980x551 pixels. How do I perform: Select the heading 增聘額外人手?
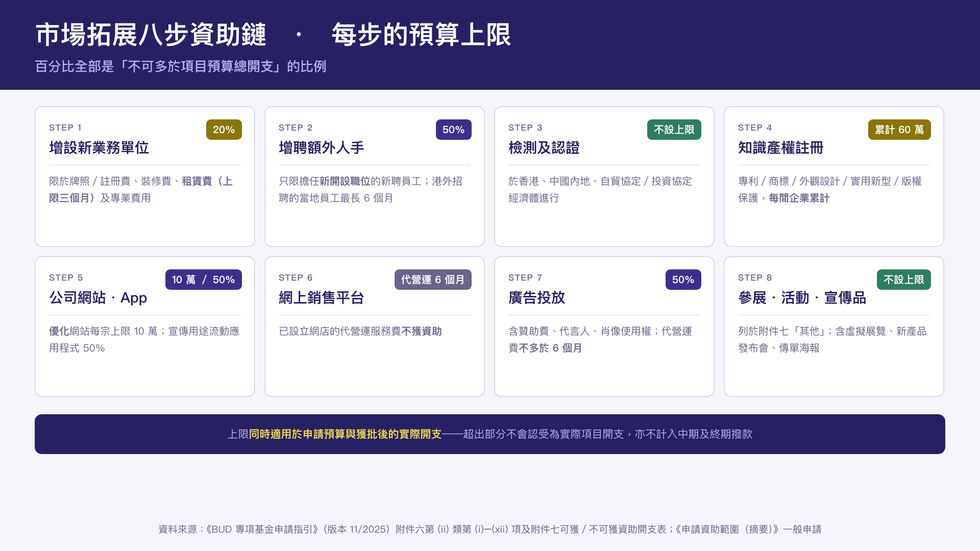322,148
